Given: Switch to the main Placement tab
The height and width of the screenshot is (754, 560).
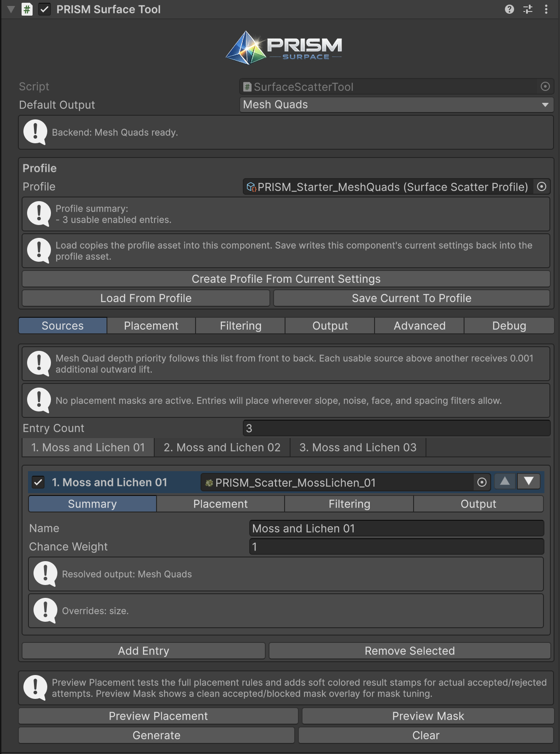Looking at the screenshot, I should pyautogui.click(x=151, y=326).
